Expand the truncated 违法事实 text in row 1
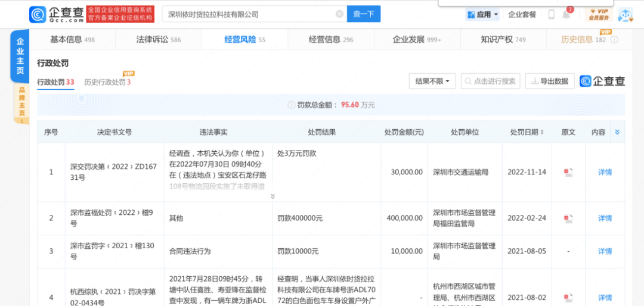Screen dimensions: 644x306 pos(273,196)
